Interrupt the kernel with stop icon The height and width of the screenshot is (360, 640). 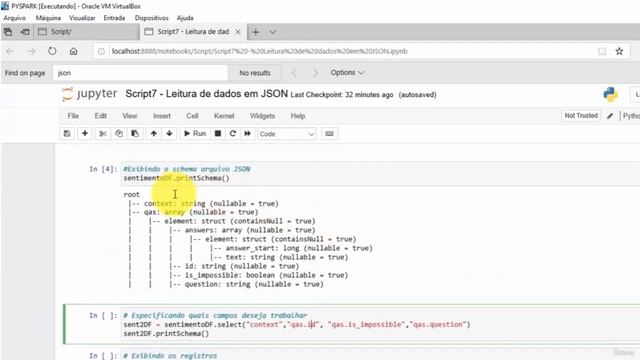tap(218, 133)
